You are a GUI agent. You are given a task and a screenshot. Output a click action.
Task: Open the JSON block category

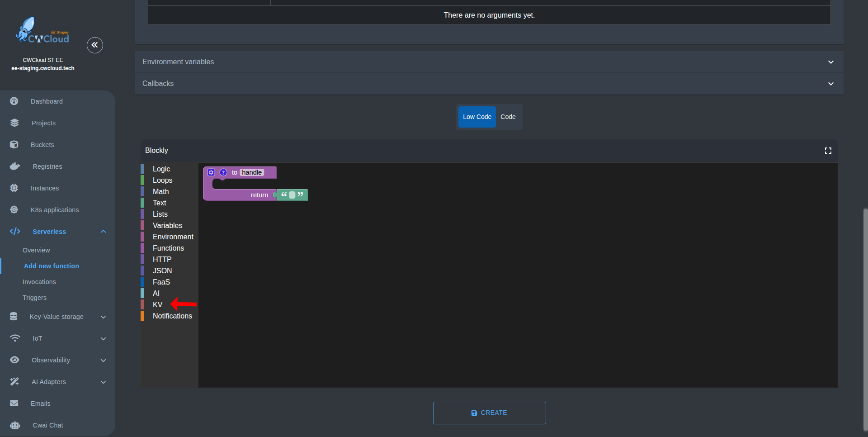[x=169, y=271]
